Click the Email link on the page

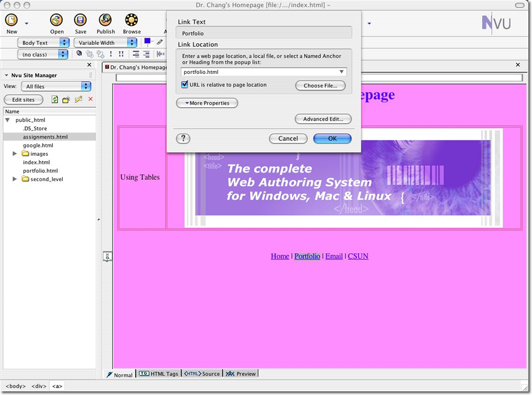(334, 256)
